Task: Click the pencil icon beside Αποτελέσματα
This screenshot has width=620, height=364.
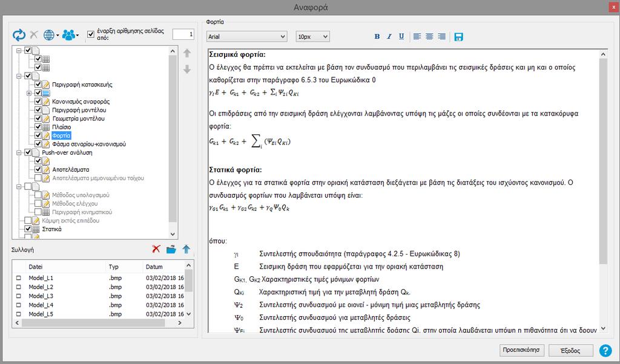Action: click(x=46, y=169)
